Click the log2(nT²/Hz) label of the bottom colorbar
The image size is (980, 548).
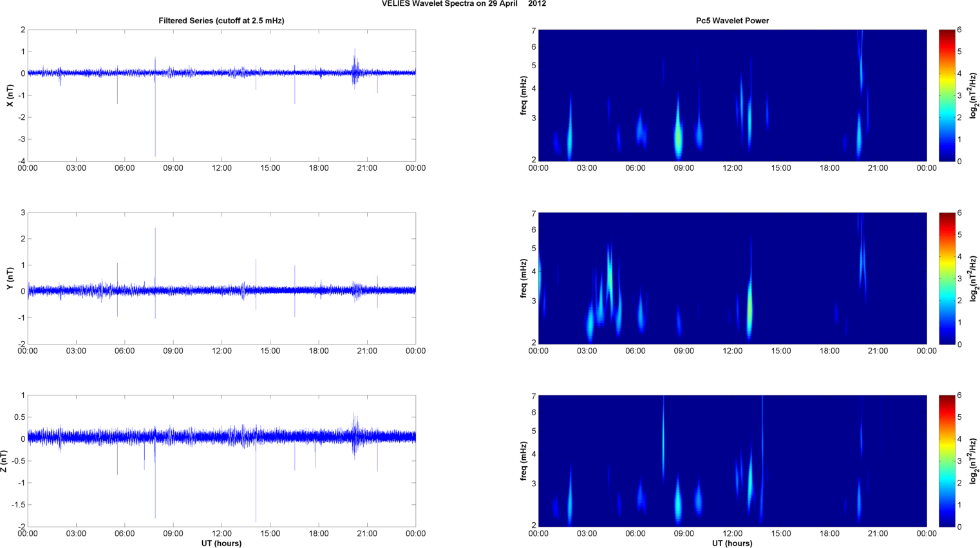(974, 461)
